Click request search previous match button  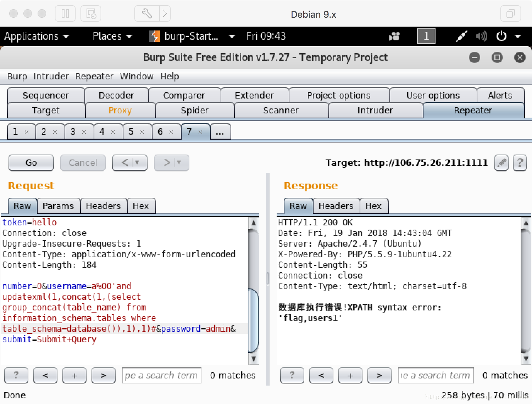(x=45, y=375)
